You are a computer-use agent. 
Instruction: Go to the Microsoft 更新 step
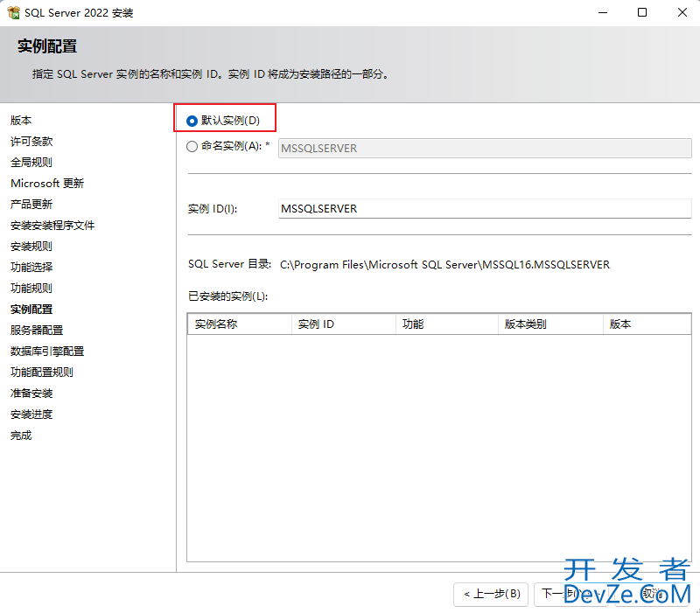47,184
